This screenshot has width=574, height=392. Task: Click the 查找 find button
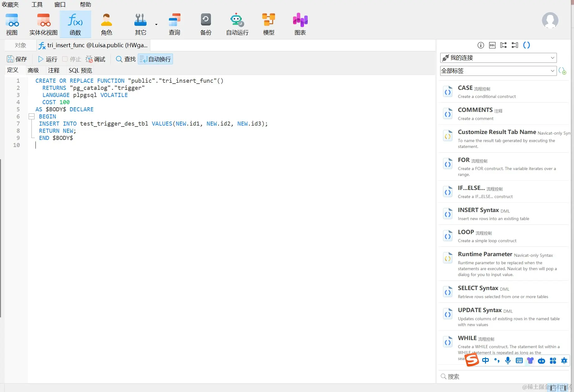pyautogui.click(x=126, y=59)
